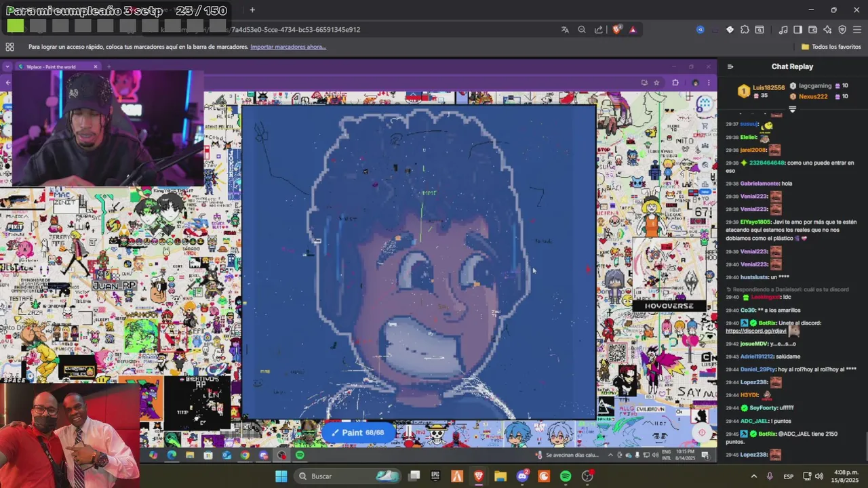Image resolution: width=868 pixels, height=488 pixels.
Task: Click Wplace locate-me target button
Action: pos(702,432)
